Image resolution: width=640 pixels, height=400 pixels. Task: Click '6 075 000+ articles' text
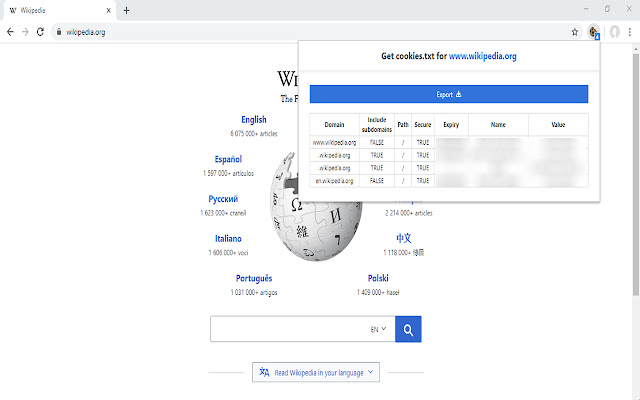click(254, 133)
